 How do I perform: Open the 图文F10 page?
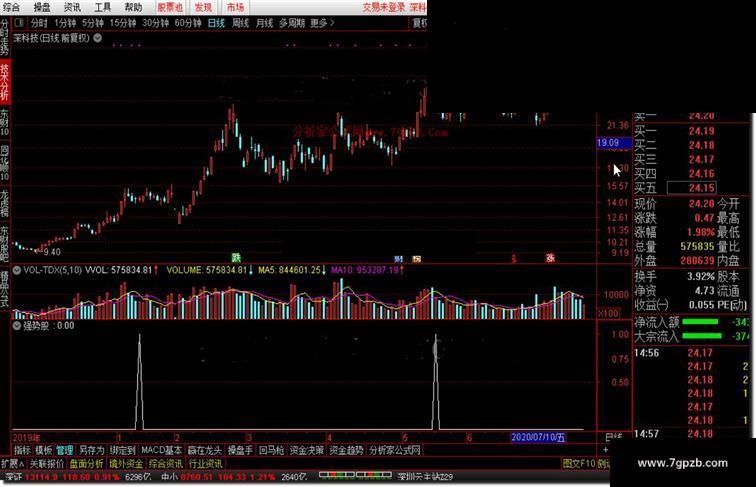(x=579, y=464)
